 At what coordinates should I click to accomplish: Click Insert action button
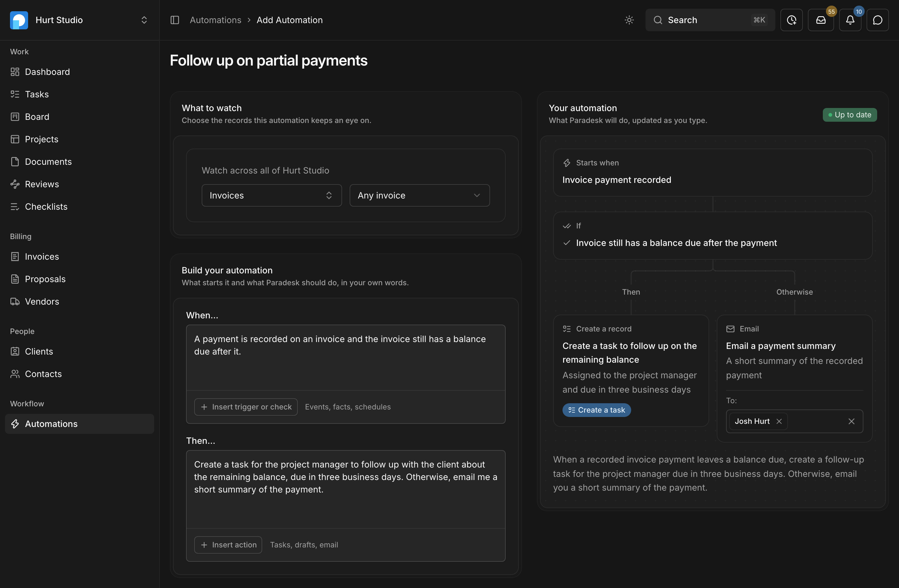coord(228,545)
